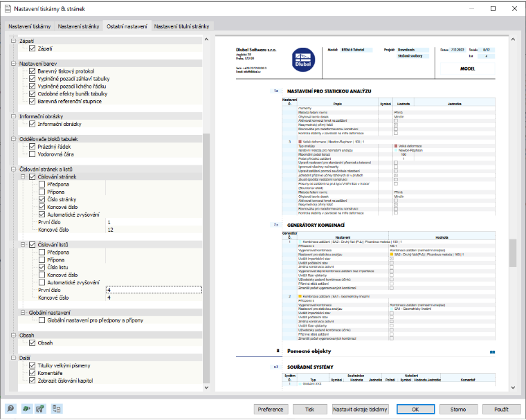Toggle Barevný tiskový protokol checkbox
The image size is (526, 420).
[33, 71]
